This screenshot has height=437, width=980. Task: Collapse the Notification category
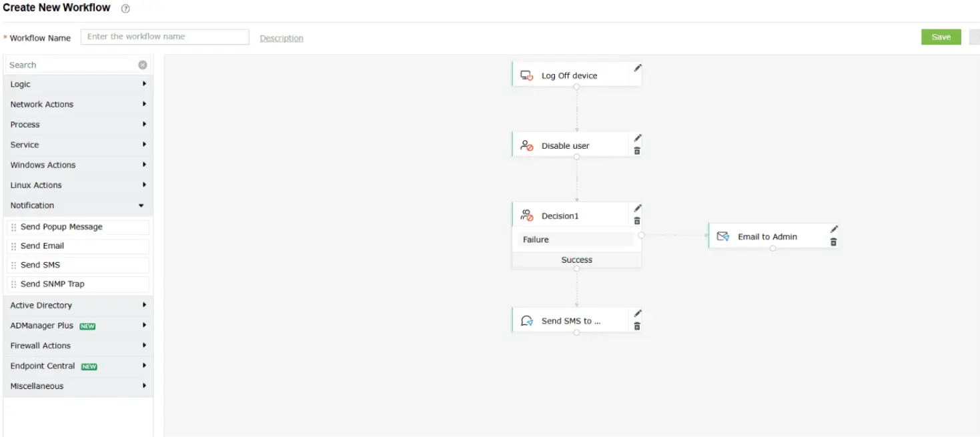click(x=77, y=205)
